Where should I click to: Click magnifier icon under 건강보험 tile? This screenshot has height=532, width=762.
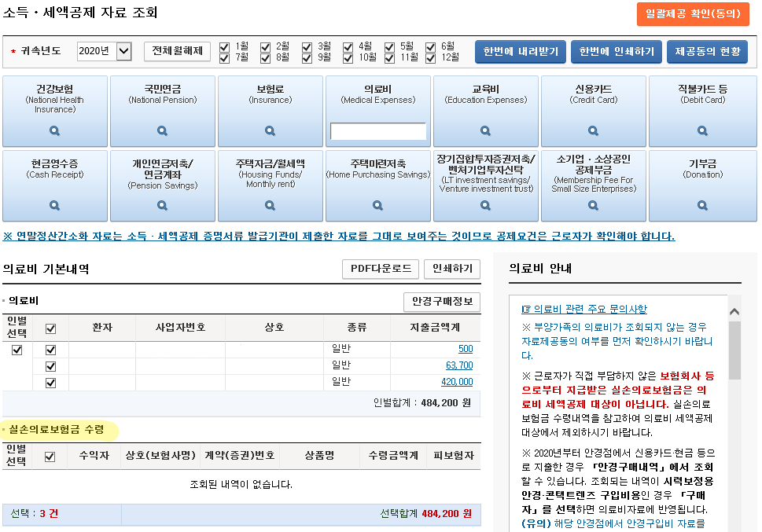pyautogui.click(x=54, y=130)
